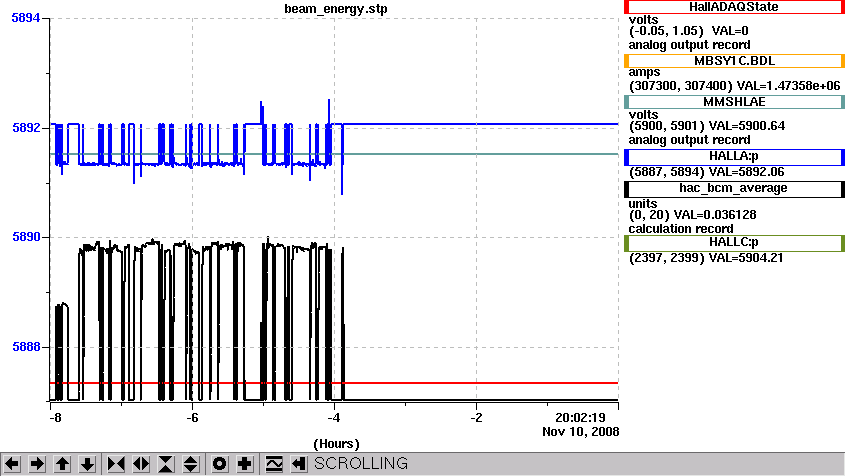
Task: Pan the graph right with the right arrow
Action: tap(37, 464)
